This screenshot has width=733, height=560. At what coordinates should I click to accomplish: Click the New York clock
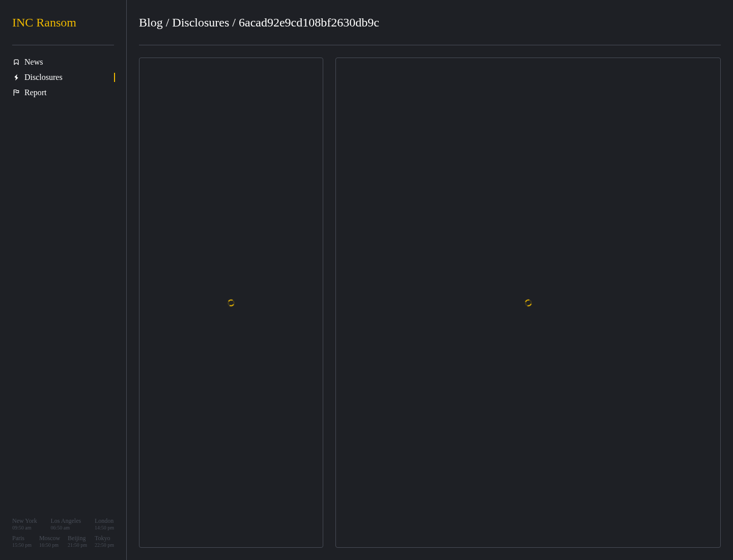click(24, 524)
